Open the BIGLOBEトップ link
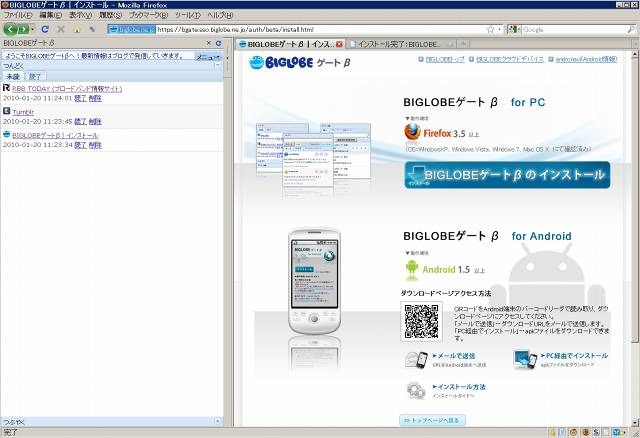640x438 pixels. pyautogui.click(x=445, y=60)
